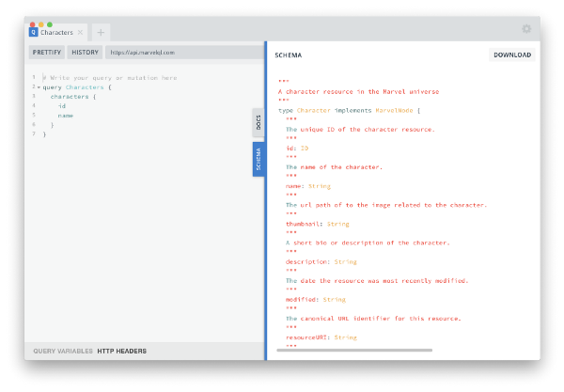Viewport: 564px width, 392px height.
Task: Download the schema
Action: pos(512,55)
